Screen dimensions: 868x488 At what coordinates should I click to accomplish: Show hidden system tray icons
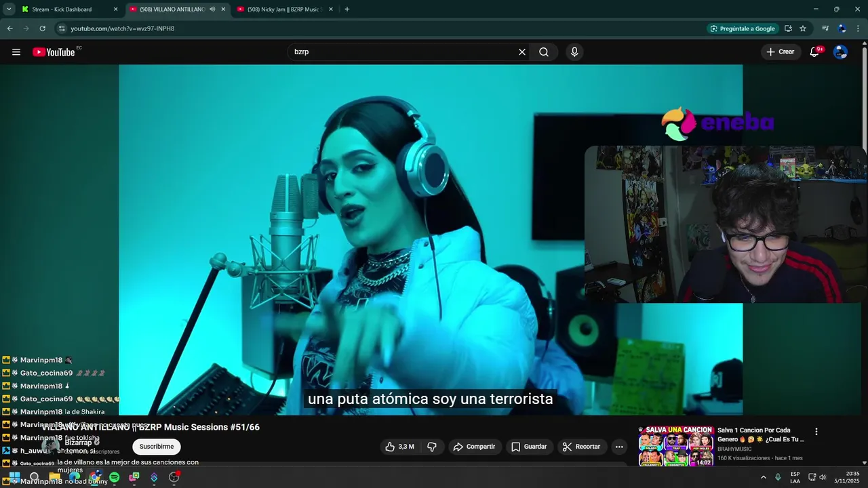(763, 477)
